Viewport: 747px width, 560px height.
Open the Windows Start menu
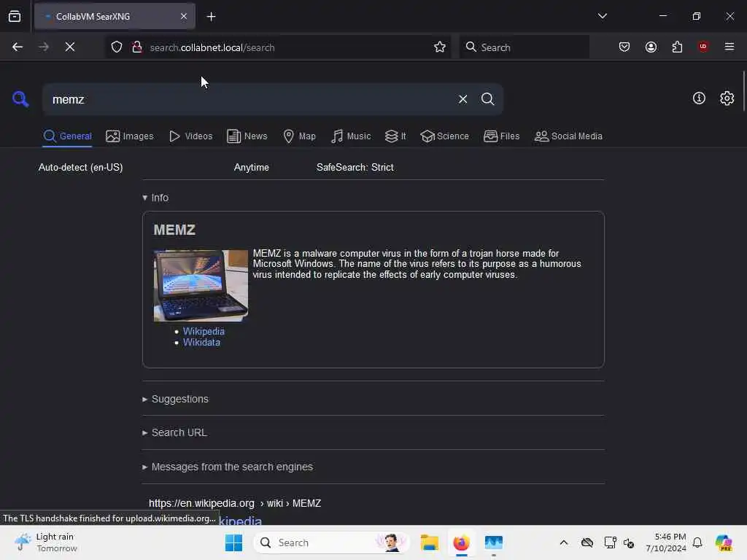233,542
